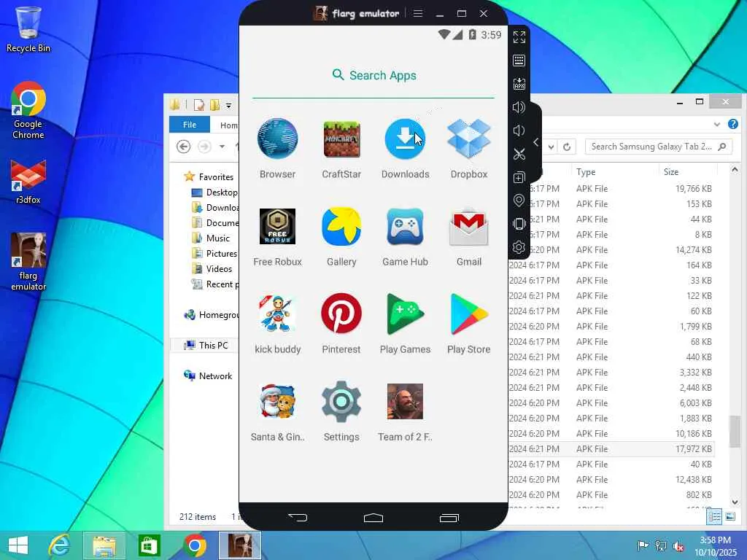Select the Google Chrome desktop shortcut
The width and height of the screenshot is (747, 560).
pyautogui.click(x=28, y=110)
